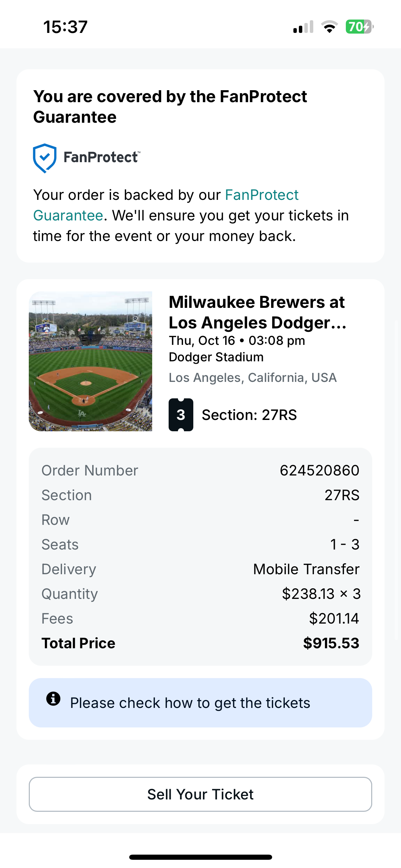Tap the Milwaukee Brewers at Los Angeles event title
This screenshot has height=868, width=401.
[257, 312]
